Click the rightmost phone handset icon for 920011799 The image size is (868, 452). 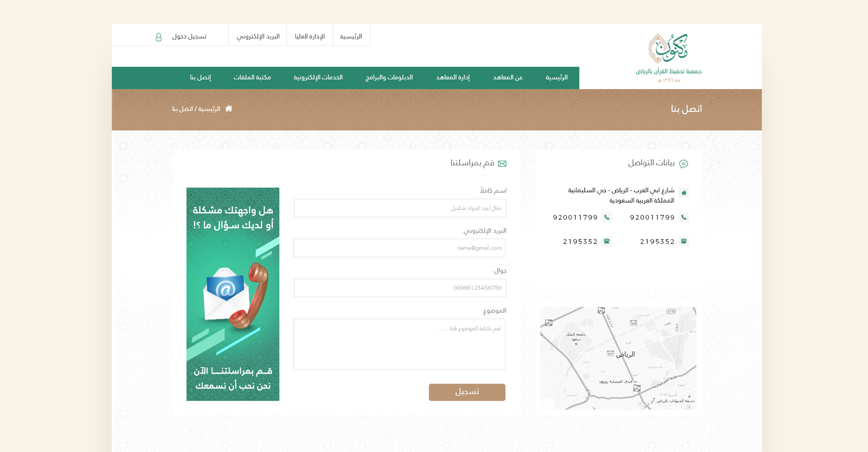coord(684,217)
